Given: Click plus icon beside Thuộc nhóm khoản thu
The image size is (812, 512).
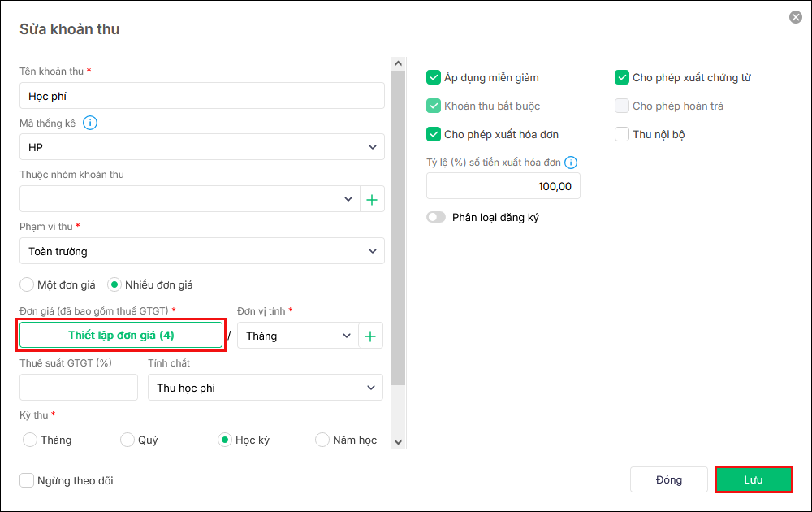Looking at the screenshot, I should click(372, 199).
